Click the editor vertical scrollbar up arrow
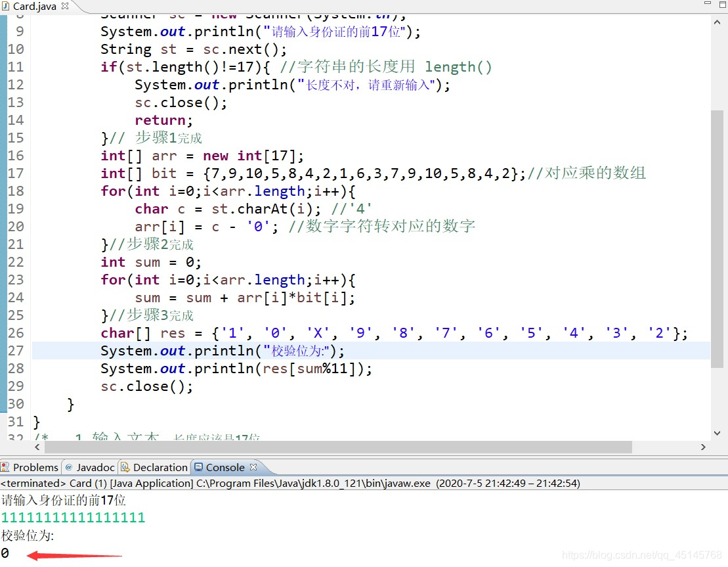 717,22
